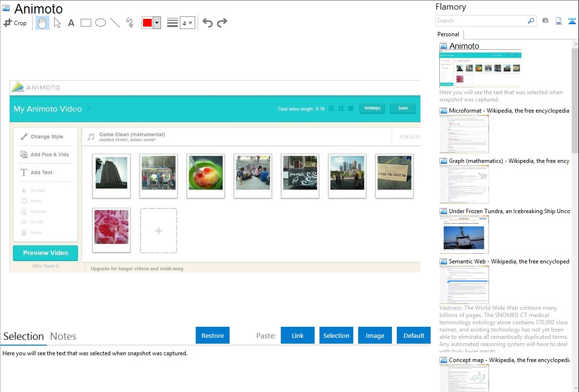579x392 pixels.
Task: Select the small grid view icon
Action: click(331, 109)
